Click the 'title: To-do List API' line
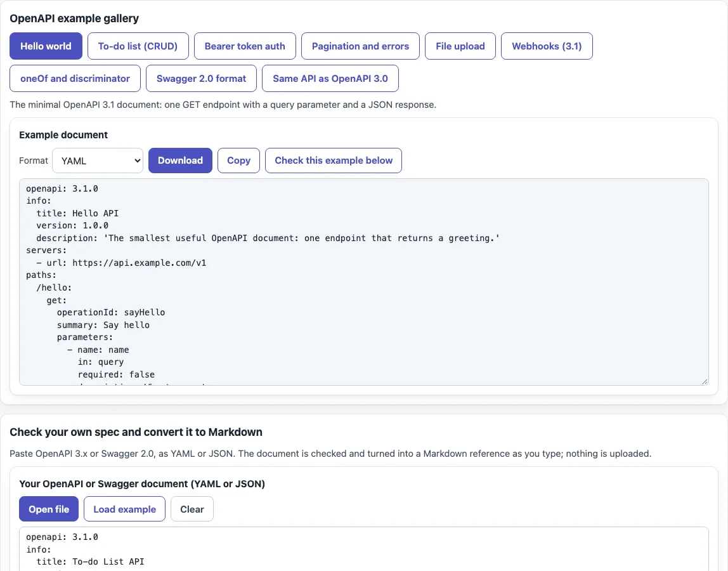The image size is (728, 571). [x=90, y=561]
